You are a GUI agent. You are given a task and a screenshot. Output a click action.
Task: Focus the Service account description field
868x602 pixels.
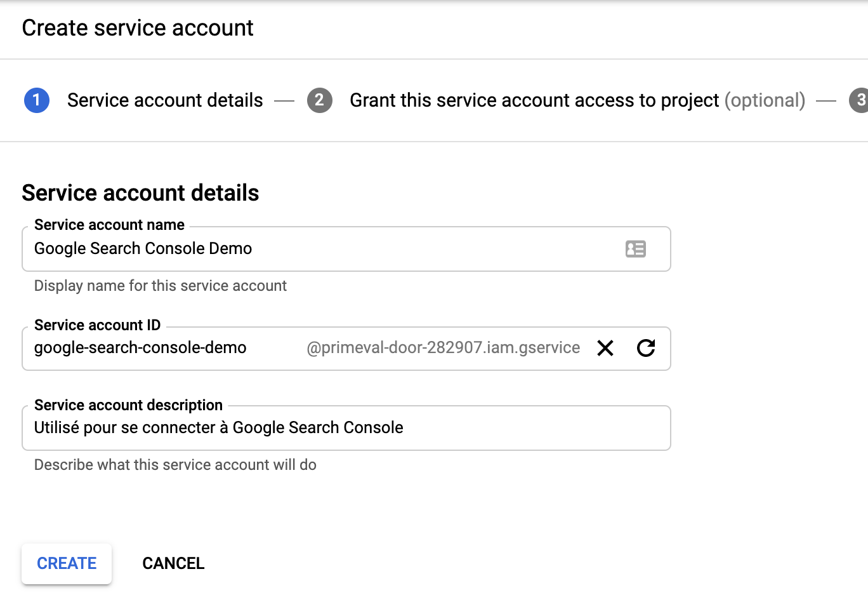346,428
